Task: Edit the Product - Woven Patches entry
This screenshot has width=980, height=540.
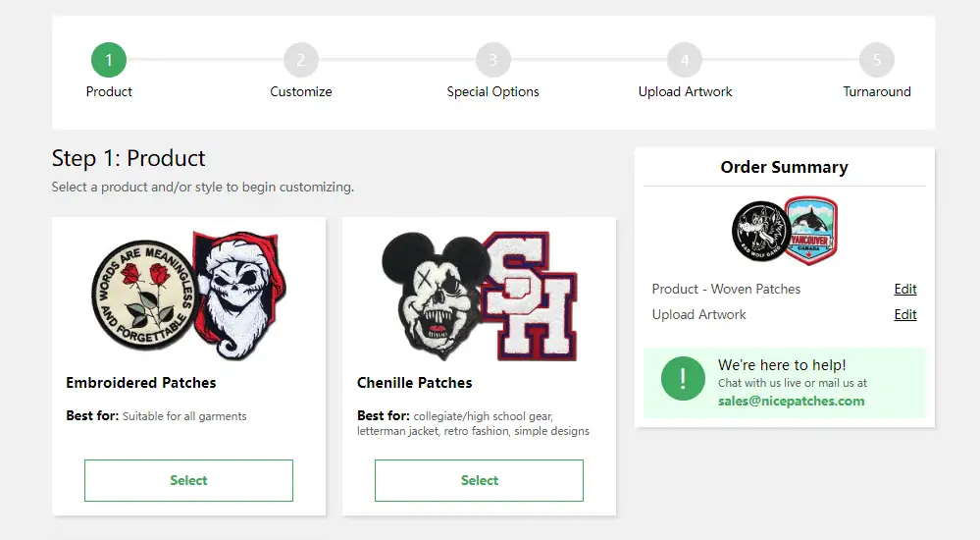Action: pos(905,289)
